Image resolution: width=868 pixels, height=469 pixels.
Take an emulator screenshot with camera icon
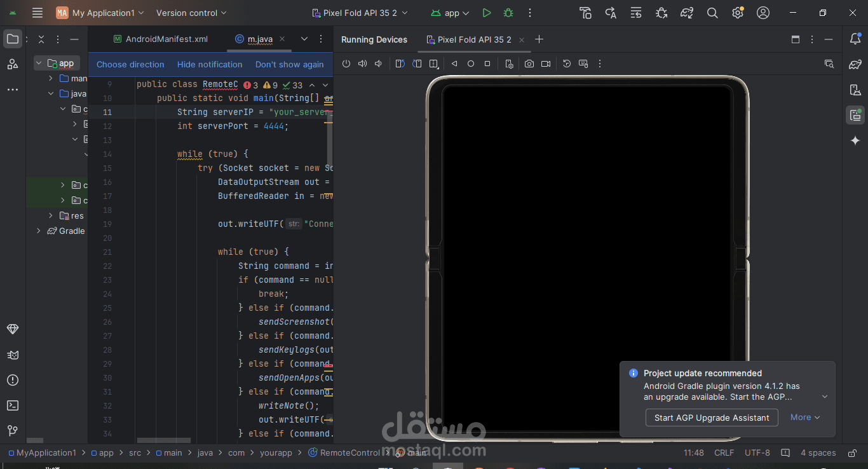(x=529, y=64)
